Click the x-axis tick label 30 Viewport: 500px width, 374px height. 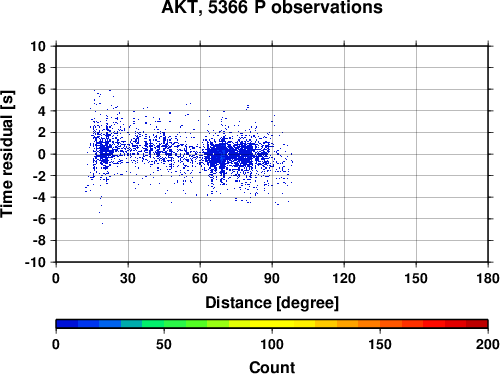point(128,278)
